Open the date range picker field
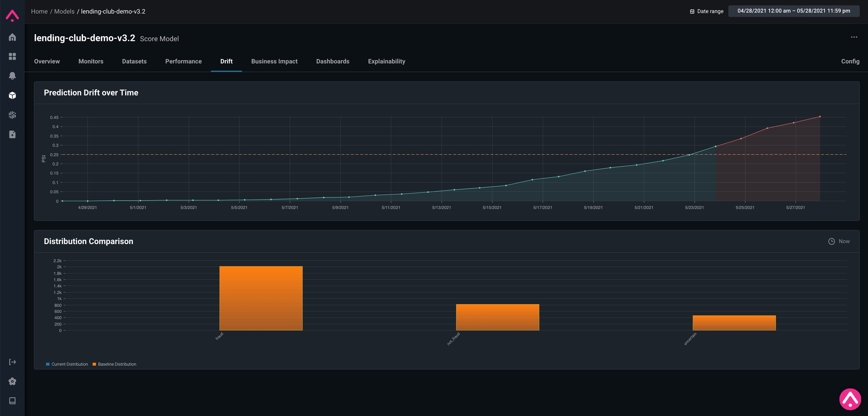 (x=793, y=11)
